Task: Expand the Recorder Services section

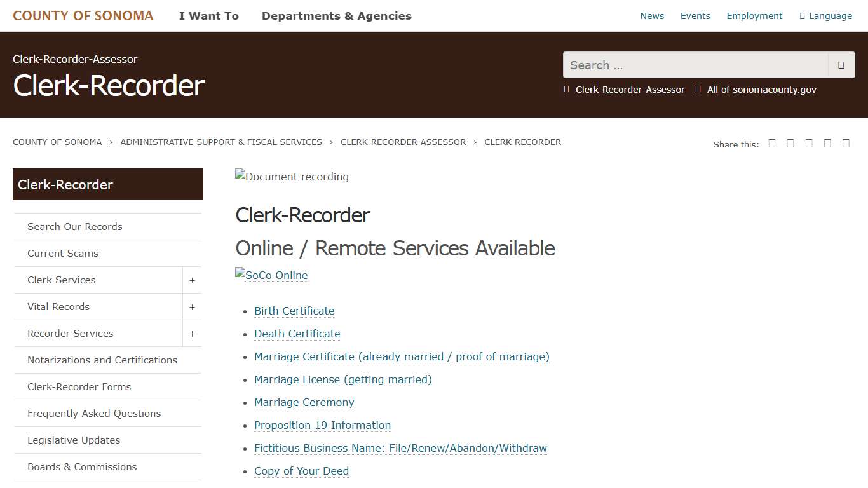Action: point(193,333)
